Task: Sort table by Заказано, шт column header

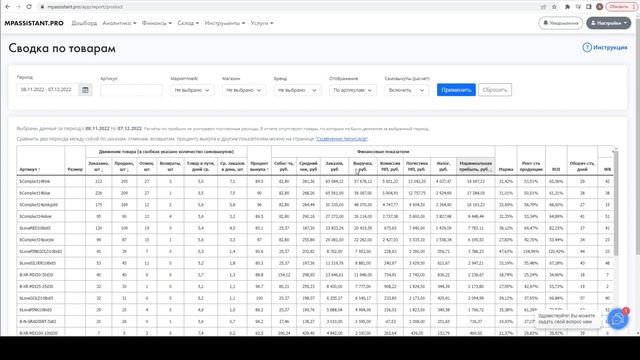Action: point(98,166)
